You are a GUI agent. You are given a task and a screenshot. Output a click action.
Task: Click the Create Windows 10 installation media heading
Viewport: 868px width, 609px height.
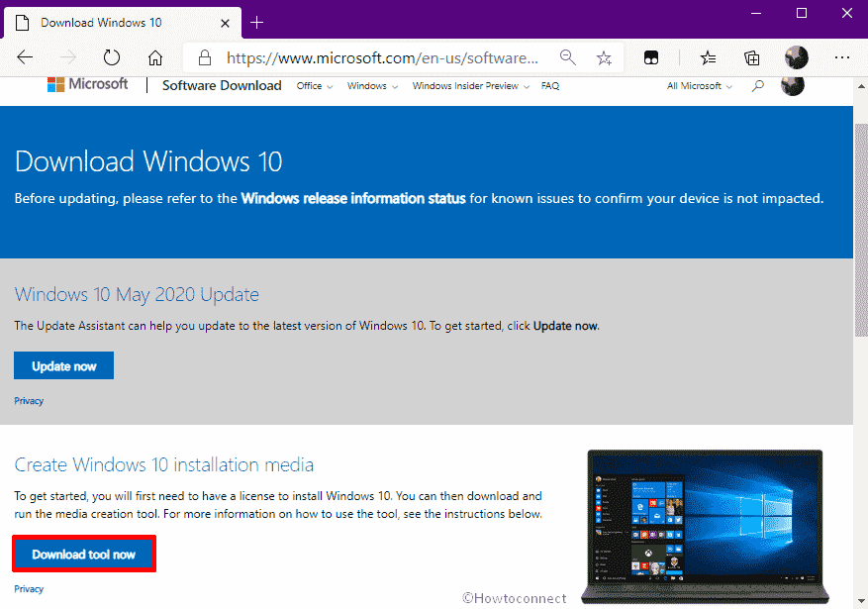coord(164,464)
